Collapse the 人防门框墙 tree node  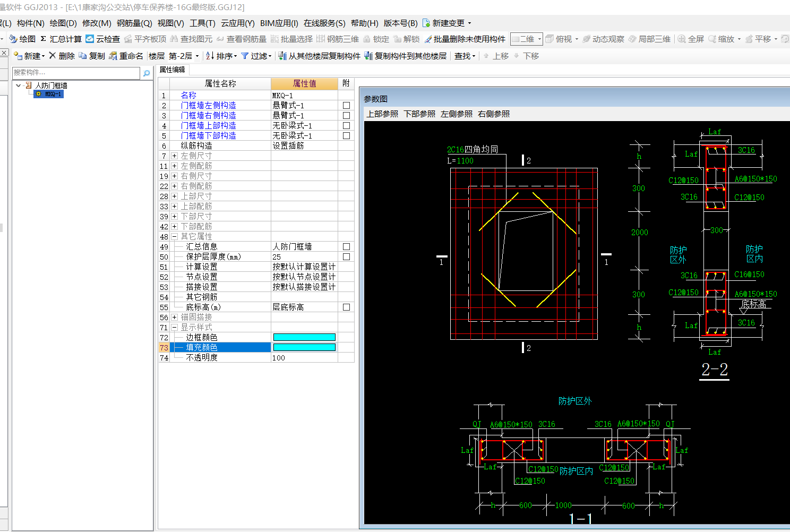(x=19, y=85)
